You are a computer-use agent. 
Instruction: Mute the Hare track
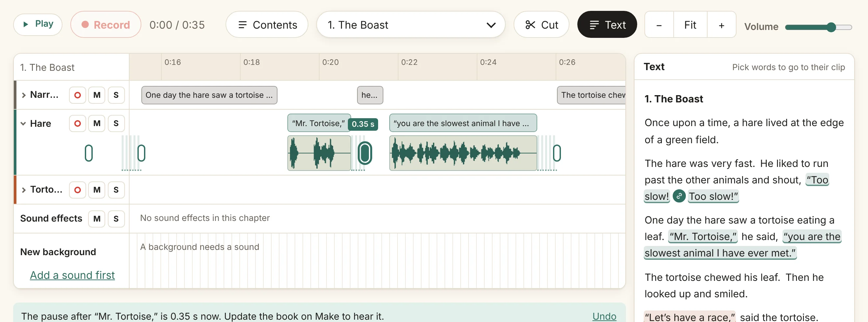click(97, 123)
